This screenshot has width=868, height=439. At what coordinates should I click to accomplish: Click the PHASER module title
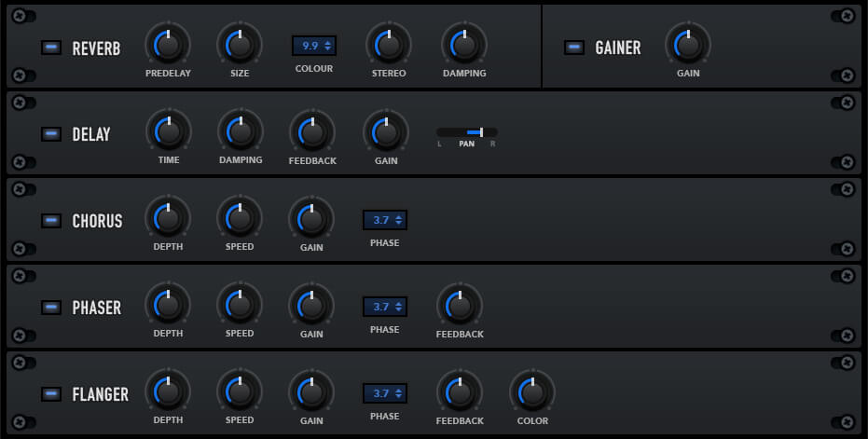click(97, 308)
